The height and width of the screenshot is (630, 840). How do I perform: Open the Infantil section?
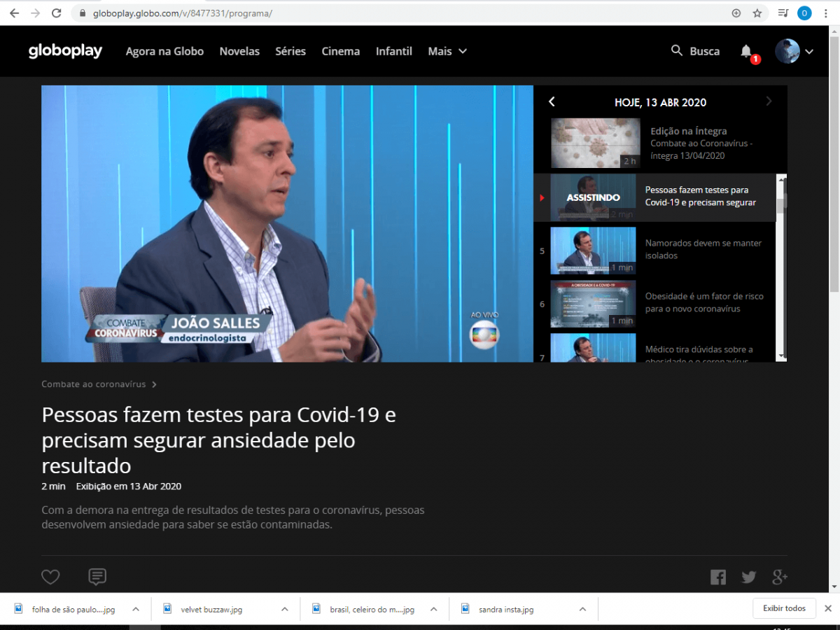[394, 51]
